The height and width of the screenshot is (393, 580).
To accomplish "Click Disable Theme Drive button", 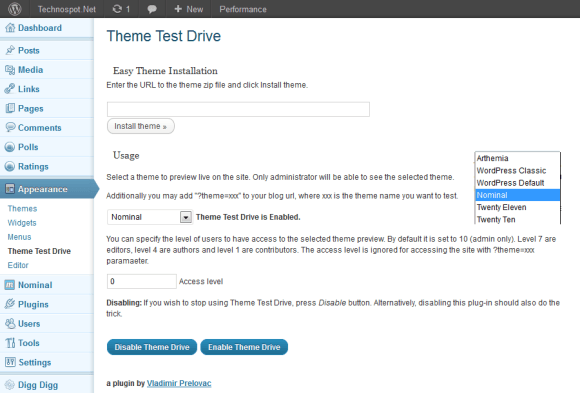I will [152, 347].
